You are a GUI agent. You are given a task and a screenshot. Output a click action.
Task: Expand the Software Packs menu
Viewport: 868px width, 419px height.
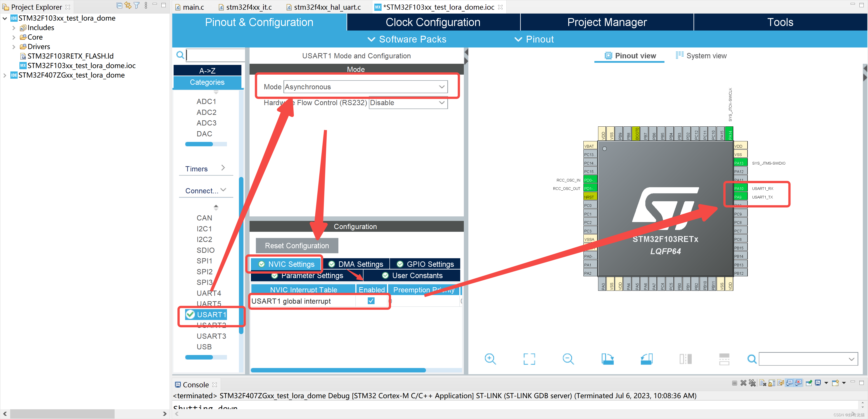coord(407,39)
